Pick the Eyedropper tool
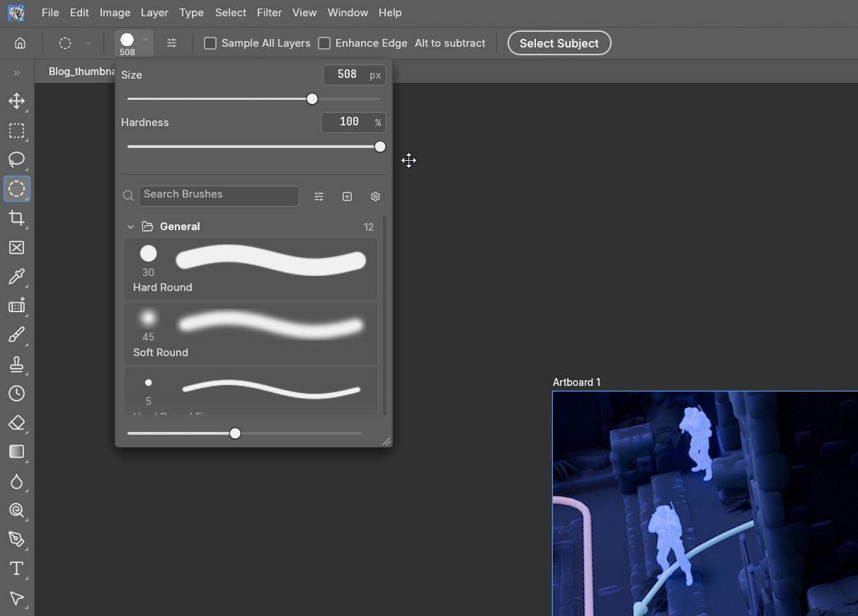 [x=17, y=276]
